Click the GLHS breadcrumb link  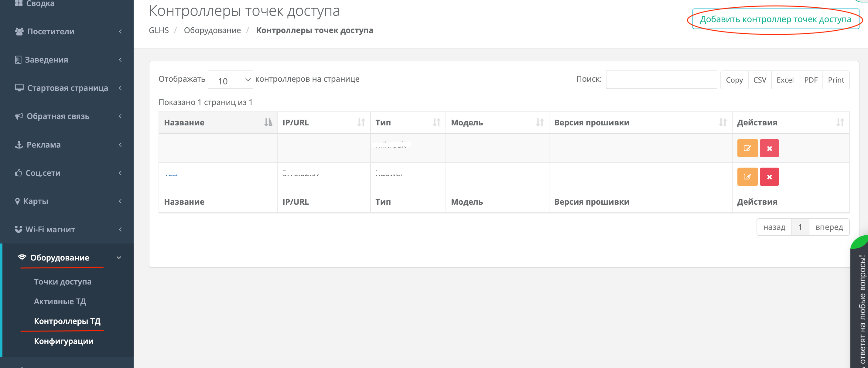(x=159, y=30)
